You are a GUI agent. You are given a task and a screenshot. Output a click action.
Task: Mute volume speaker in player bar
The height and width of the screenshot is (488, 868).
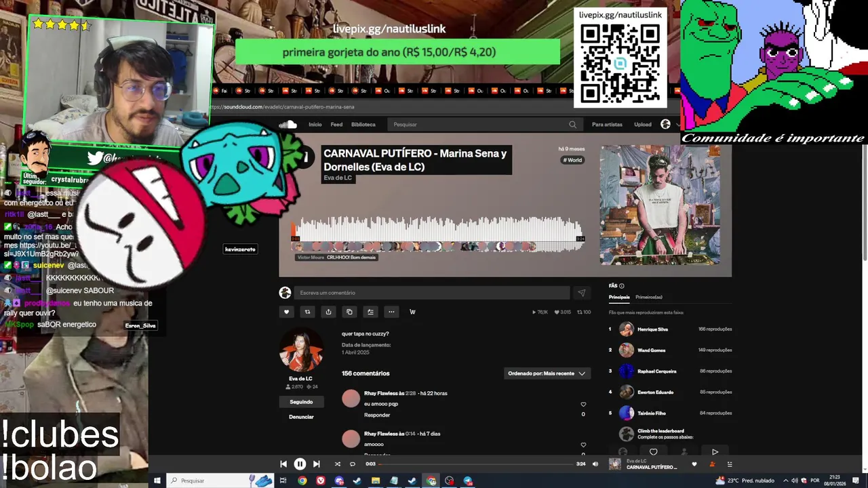coord(595,464)
